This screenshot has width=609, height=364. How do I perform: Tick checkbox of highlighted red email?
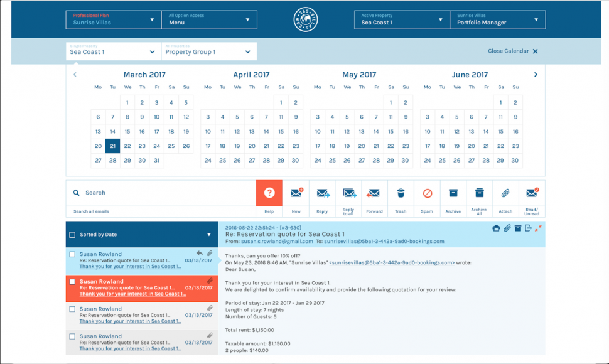(x=72, y=282)
